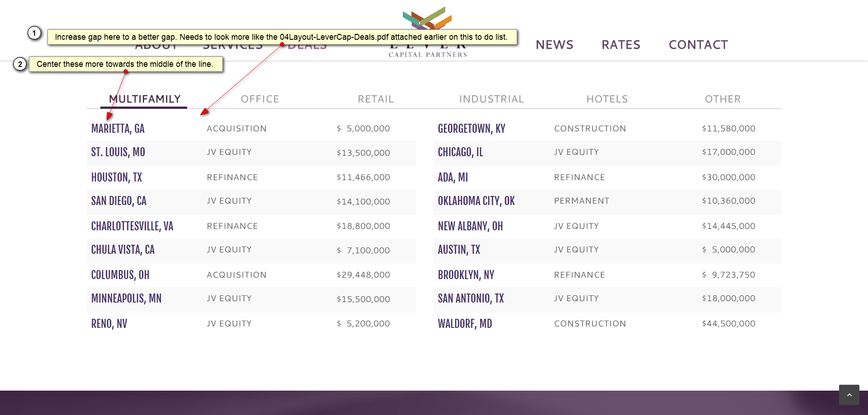The image size is (868, 415).
Task: Click the Columbus, OH deal name
Action: pyautogui.click(x=120, y=275)
